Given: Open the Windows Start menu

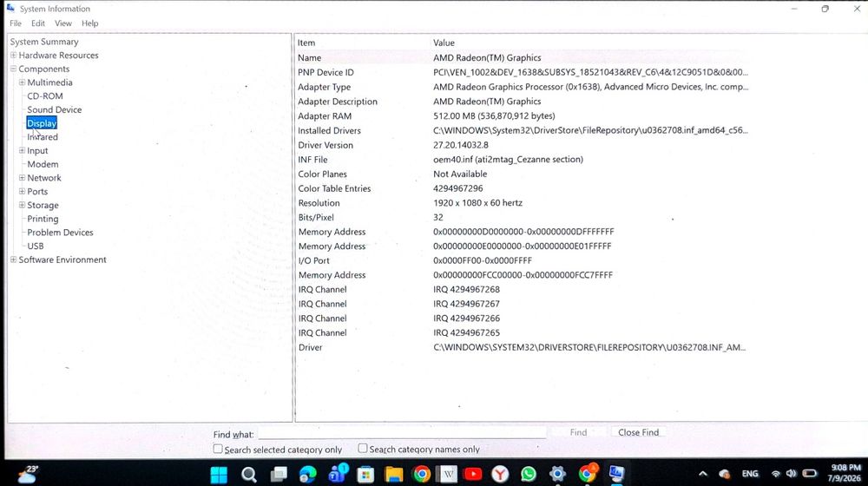Looking at the screenshot, I should coord(219,475).
